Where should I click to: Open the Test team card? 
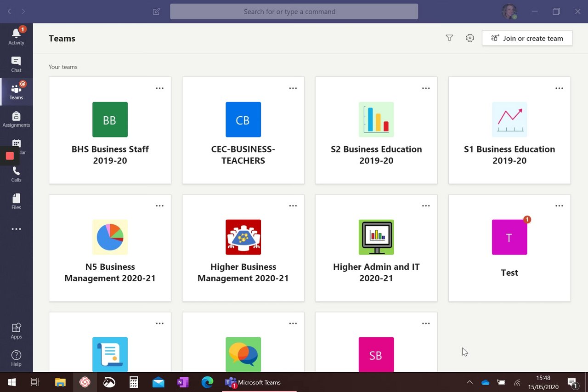coord(509,248)
